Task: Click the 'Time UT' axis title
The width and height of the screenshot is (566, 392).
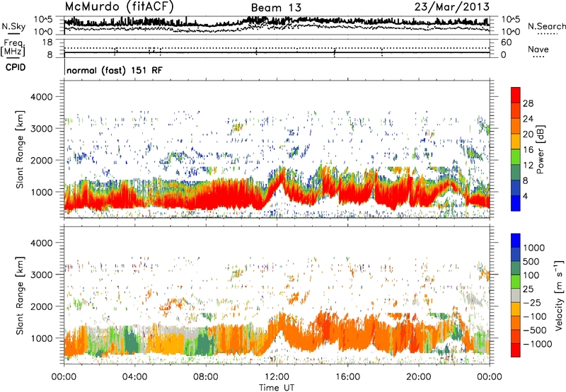Action: 277,388
